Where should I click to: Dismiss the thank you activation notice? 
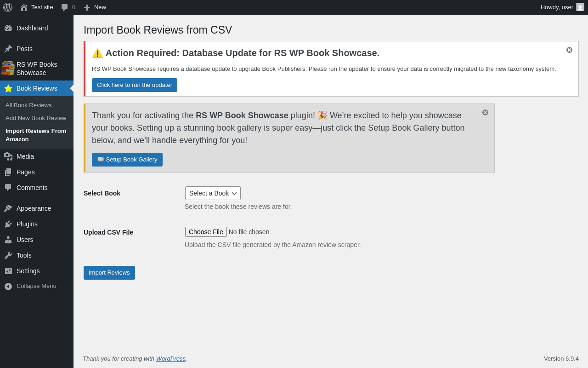(485, 112)
